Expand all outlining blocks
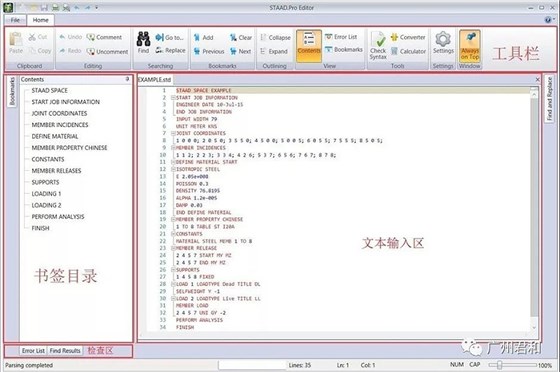This screenshot has width=560, height=372. (274, 51)
